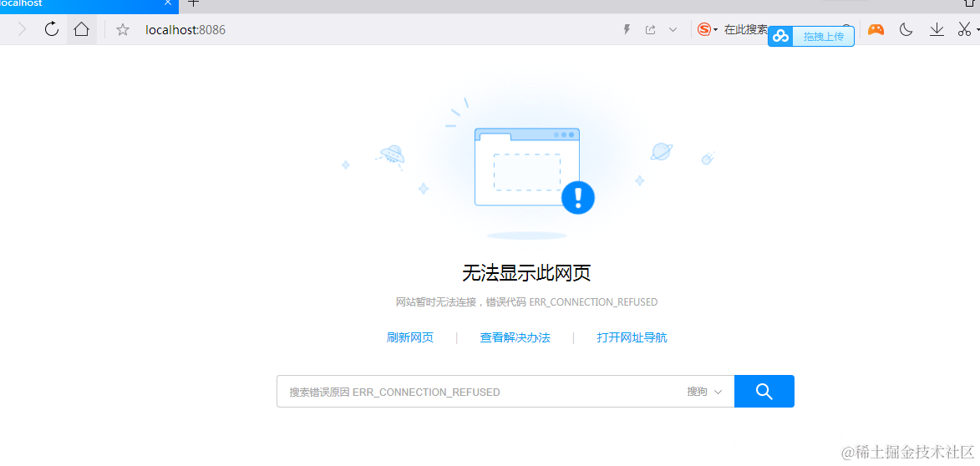Click the 打开网址导航 link
980x466 pixels.
coord(632,338)
